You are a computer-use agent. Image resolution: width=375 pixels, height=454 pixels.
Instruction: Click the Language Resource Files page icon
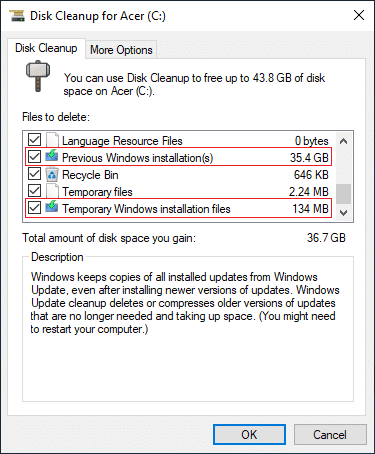pyautogui.click(x=52, y=140)
